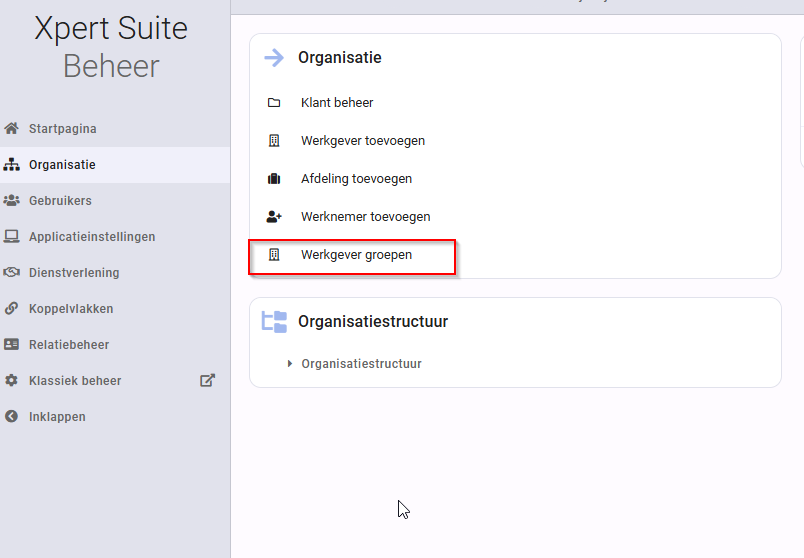Open Klant beheer
Viewport: 804px width, 558px height.
[x=337, y=103]
